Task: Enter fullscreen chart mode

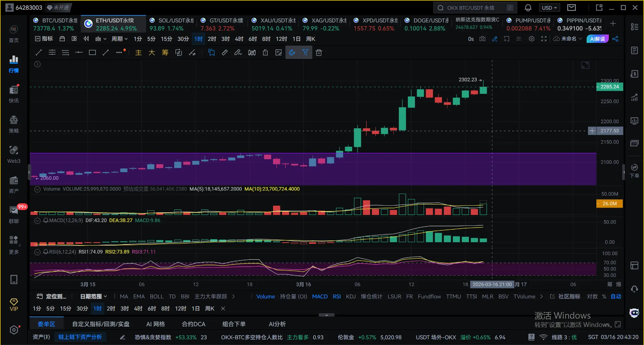Action: pyautogui.click(x=544, y=39)
